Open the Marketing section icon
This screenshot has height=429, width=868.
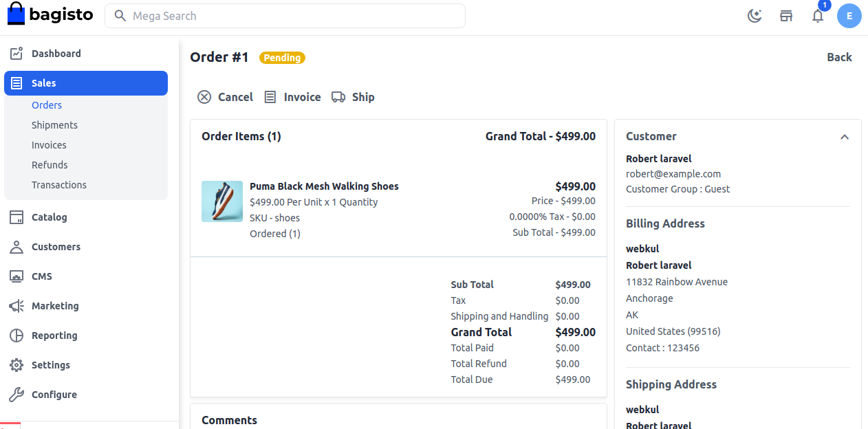coord(16,305)
